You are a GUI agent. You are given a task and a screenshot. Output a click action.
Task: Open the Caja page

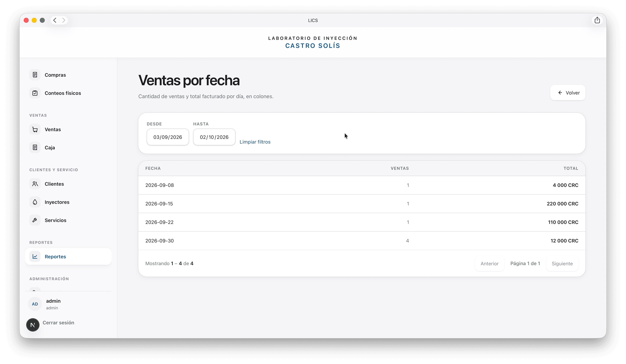(68, 148)
